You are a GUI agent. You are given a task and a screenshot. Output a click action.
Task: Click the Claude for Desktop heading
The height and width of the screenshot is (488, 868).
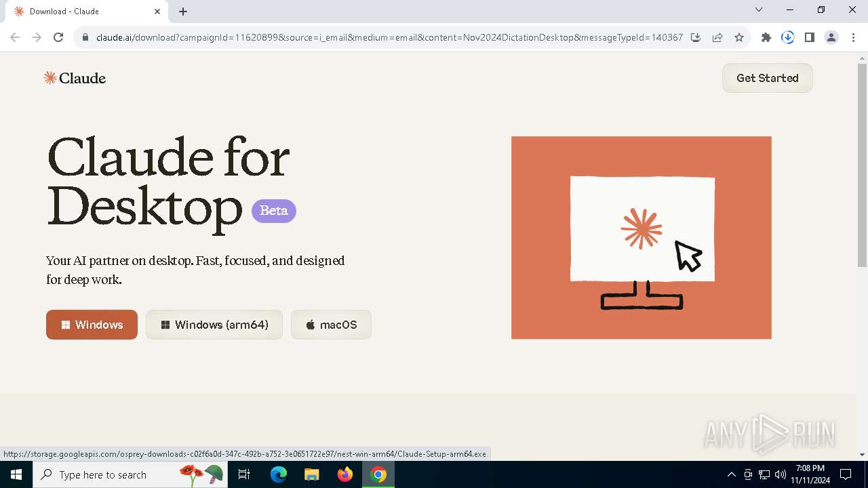[169, 182]
